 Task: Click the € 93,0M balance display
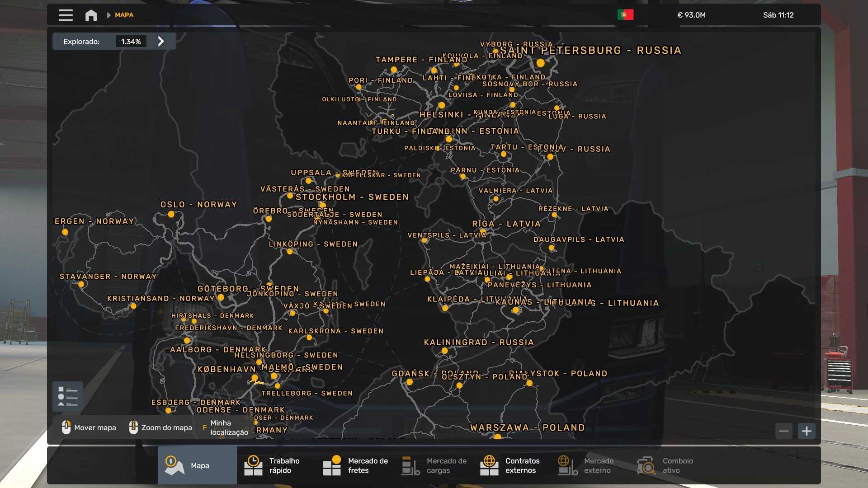(x=691, y=15)
